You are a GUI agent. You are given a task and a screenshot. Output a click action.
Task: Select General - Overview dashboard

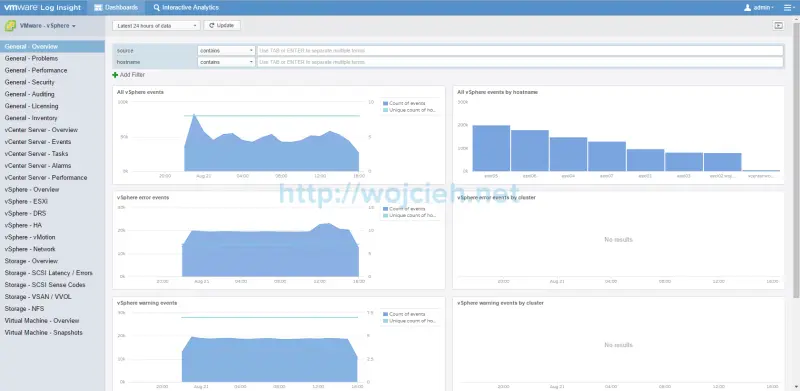52,46
